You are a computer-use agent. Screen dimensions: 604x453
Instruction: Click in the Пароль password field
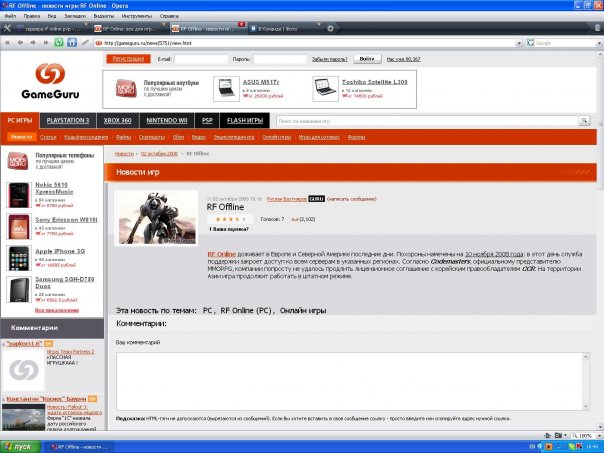click(x=280, y=59)
